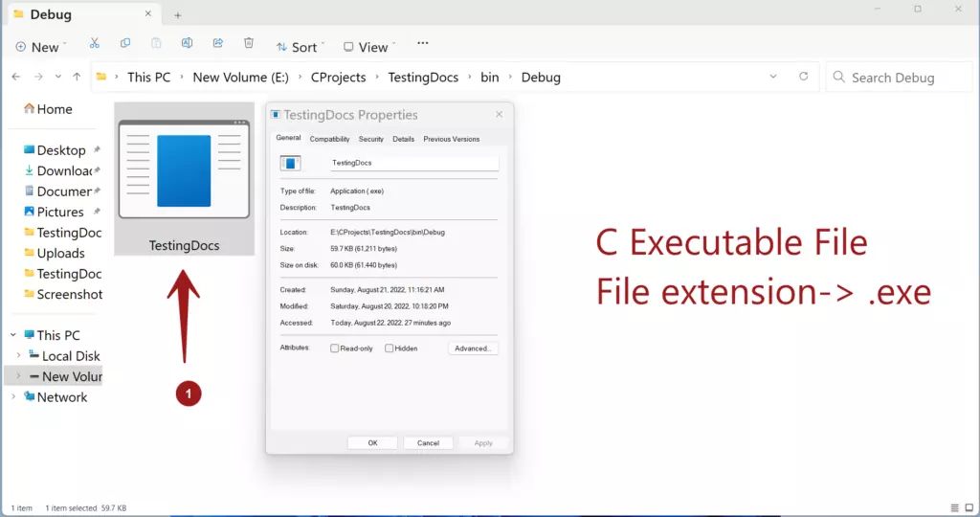Open a new tab with plus icon
The image size is (980, 517).
tap(177, 15)
